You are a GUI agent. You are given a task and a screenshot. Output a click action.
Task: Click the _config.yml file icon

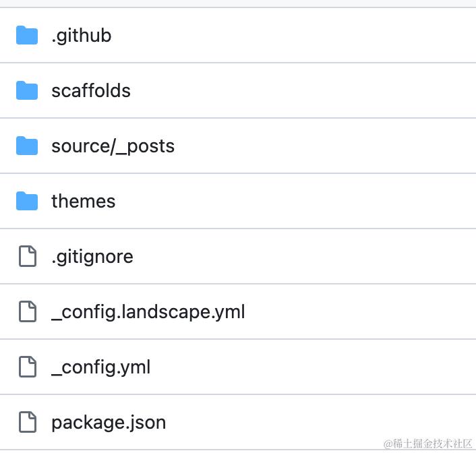[27, 367]
